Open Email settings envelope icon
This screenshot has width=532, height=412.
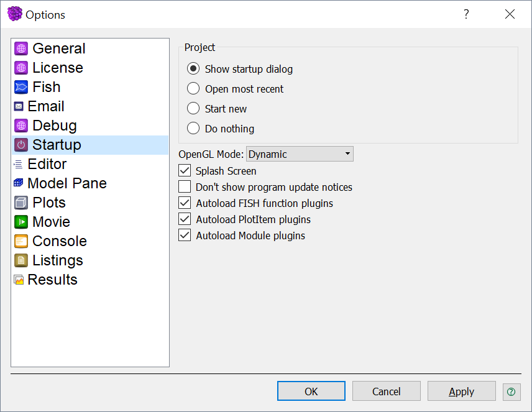(x=19, y=106)
